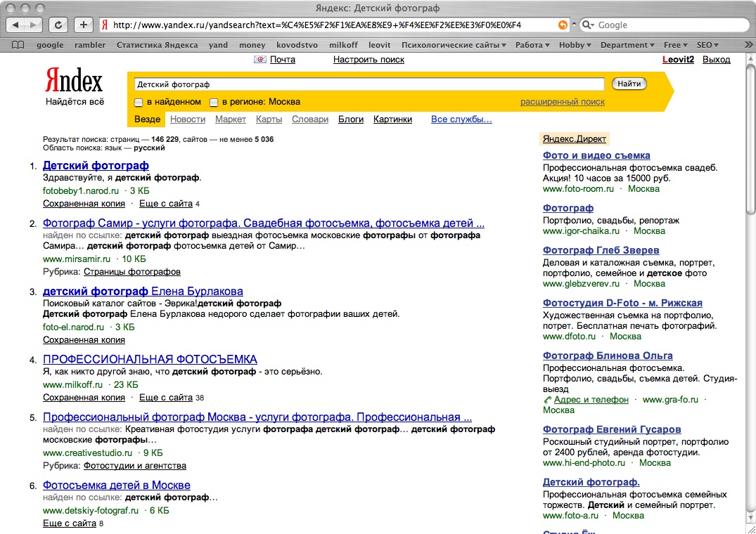Switch to the Карты tab
The height and width of the screenshot is (534, 756).
pos(269,119)
